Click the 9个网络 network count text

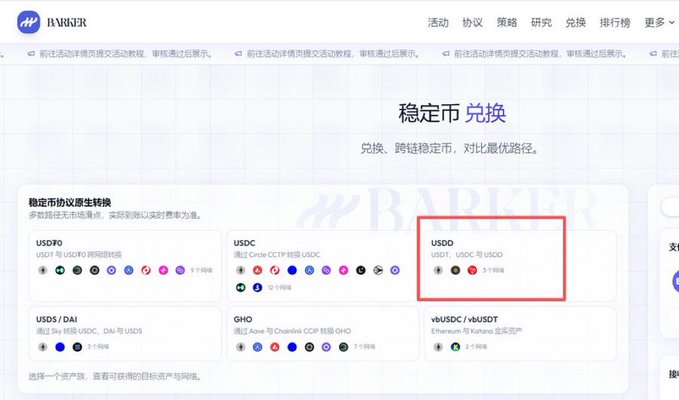[x=201, y=271]
